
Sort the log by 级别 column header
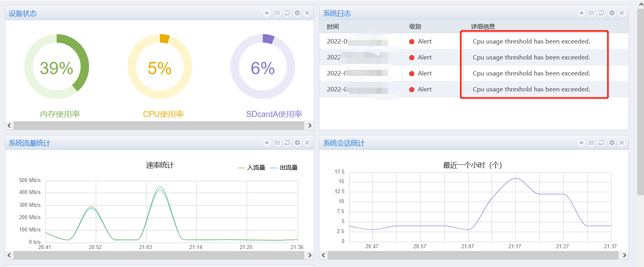click(x=415, y=27)
